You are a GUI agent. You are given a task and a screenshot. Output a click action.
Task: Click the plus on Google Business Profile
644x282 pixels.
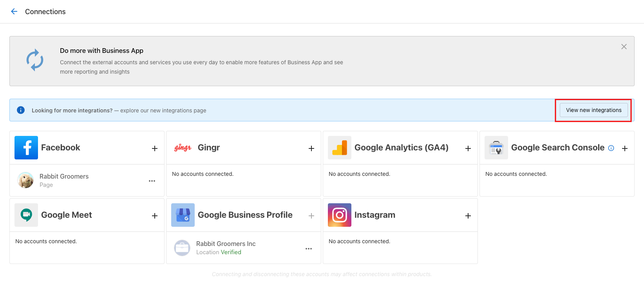click(311, 216)
